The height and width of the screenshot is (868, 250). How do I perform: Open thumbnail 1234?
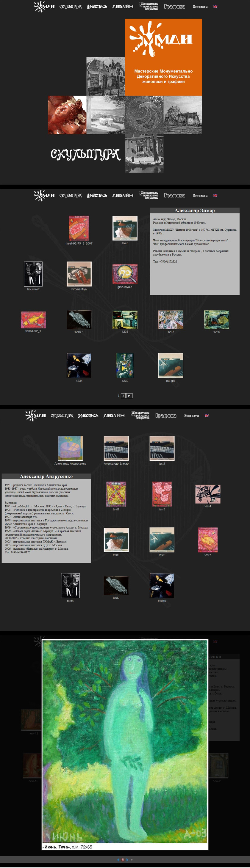pos(79,366)
